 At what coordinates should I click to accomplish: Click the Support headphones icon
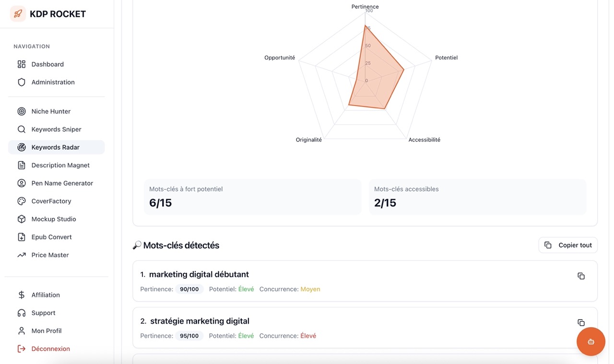tap(22, 313)
